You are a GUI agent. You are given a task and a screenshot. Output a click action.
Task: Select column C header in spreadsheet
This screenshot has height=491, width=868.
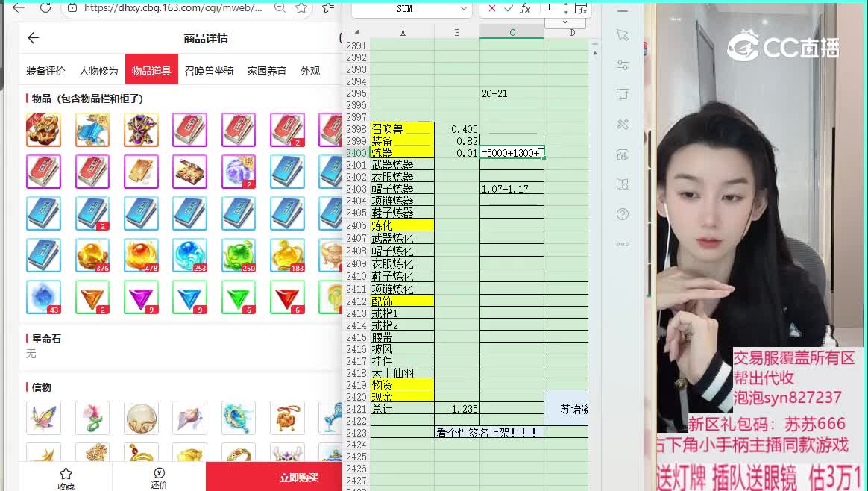pyautogui.click(x=512, y=33)
